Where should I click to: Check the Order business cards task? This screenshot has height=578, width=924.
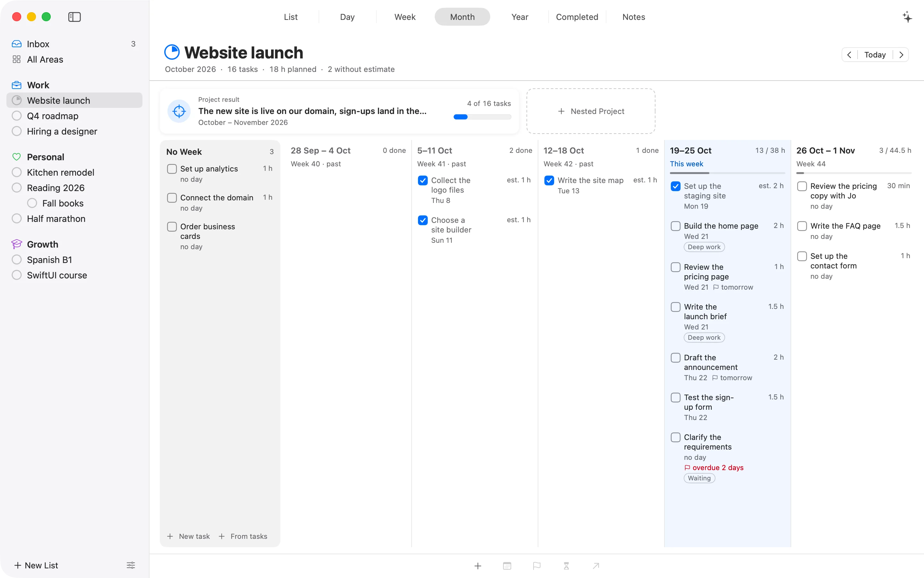tap(172, 227)
